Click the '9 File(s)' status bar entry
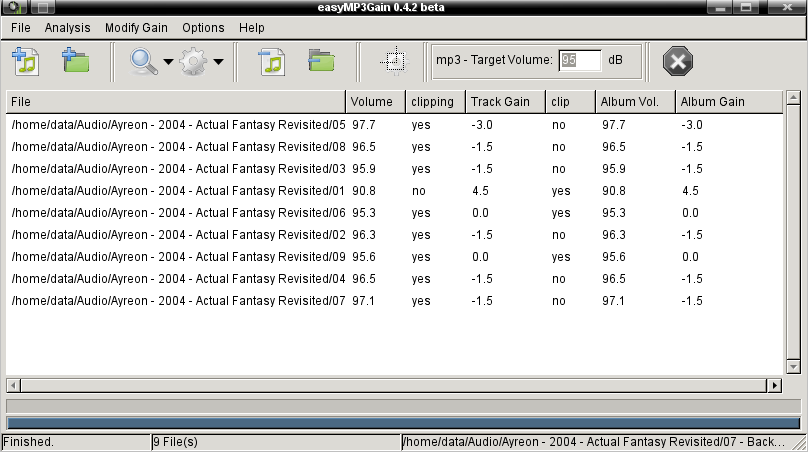 pos(175,442)
